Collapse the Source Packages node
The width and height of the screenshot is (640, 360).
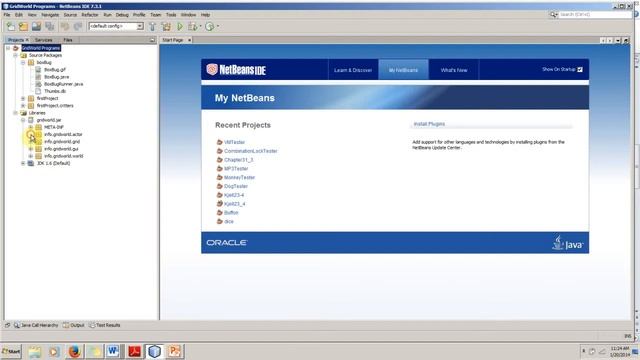(16, 55)
